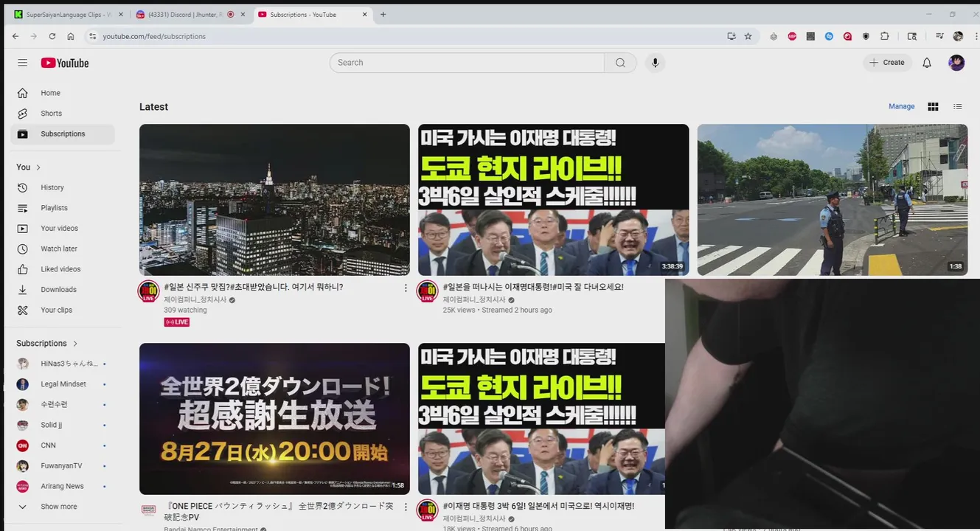This screenshot has height=531, width=980.
Task: Open History in sidebar
Action: pos(63,187)
